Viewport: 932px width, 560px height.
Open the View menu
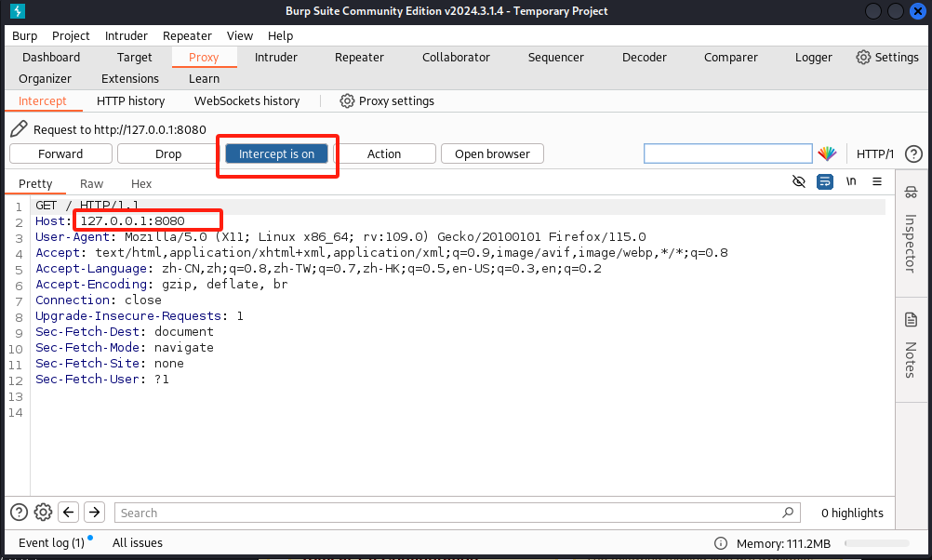[240, 35]
